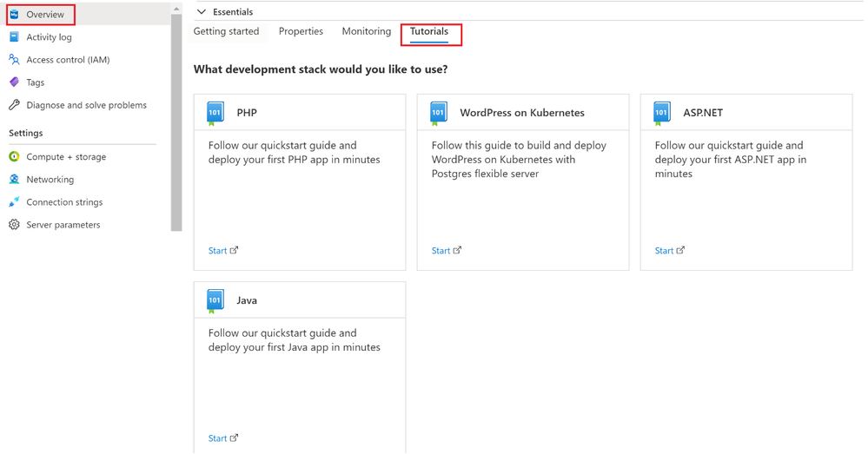Collapse the Essentials section chevron
The image size is (868, 454).
tap(202, 11)
